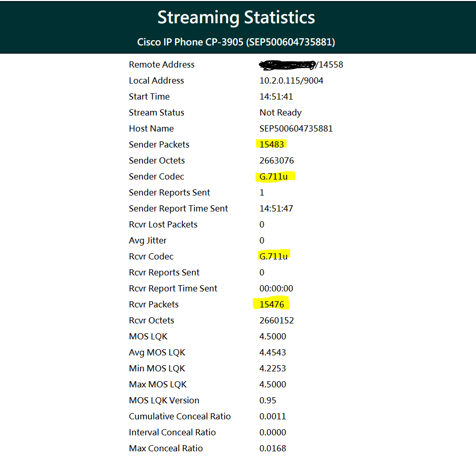The image size is (476, 457).
Task: Click the 'Max MOS LQK' label
Action: pos(157,384)
